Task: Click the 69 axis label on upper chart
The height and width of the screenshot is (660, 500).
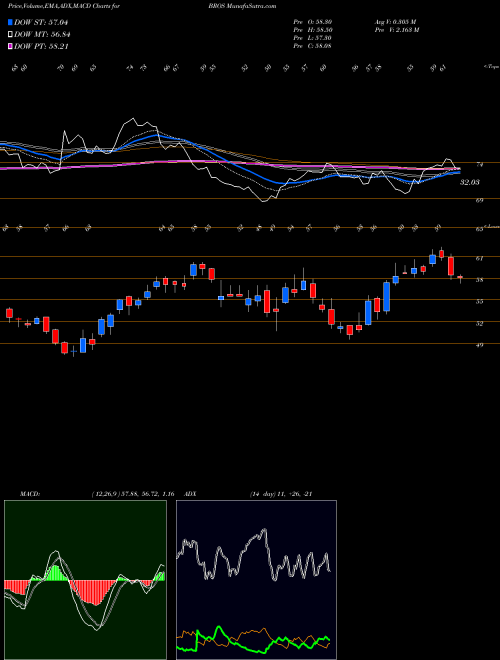Action: pyautogui.click(x=479, y=201)
